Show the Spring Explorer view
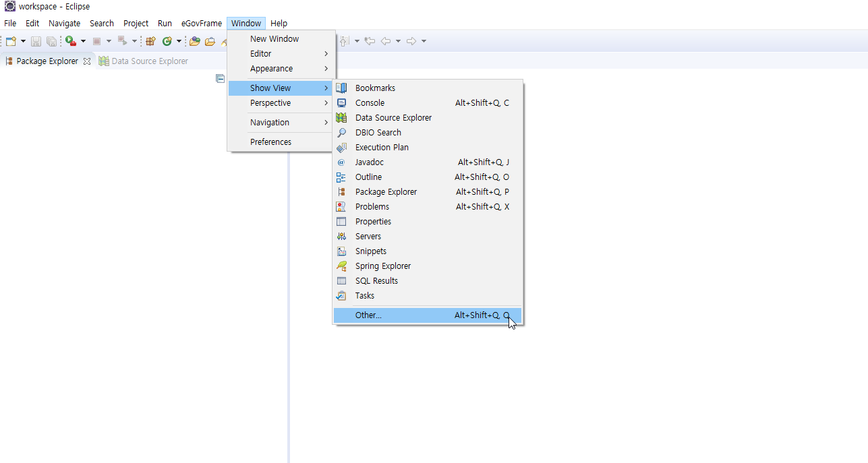This screenshot has width=868, height=463. [428, 266]
